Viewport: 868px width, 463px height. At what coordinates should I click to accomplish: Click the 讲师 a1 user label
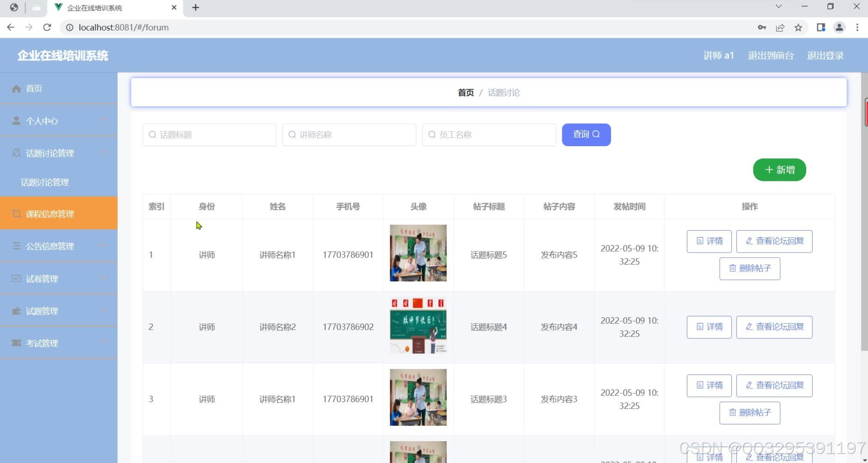tap(719, 55)
